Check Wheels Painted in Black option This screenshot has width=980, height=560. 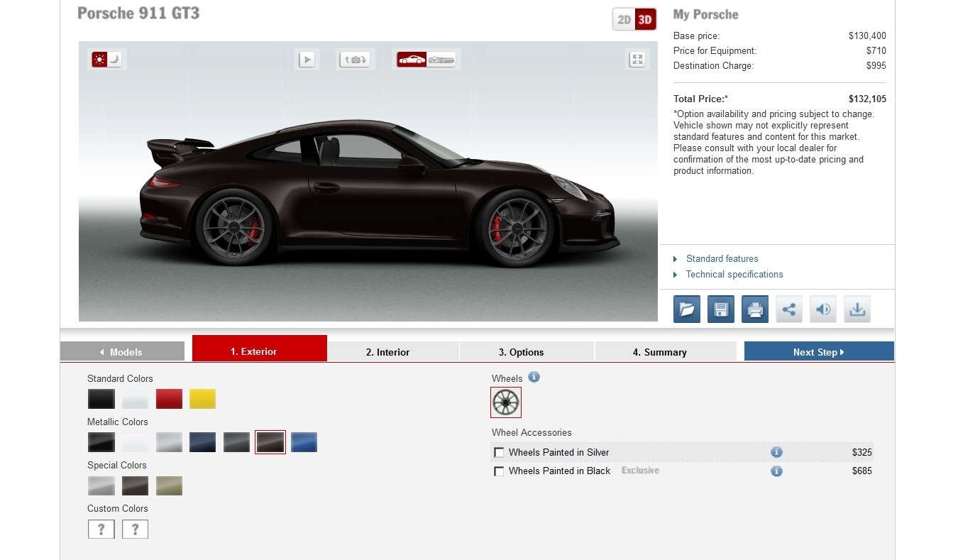[500, 471]
